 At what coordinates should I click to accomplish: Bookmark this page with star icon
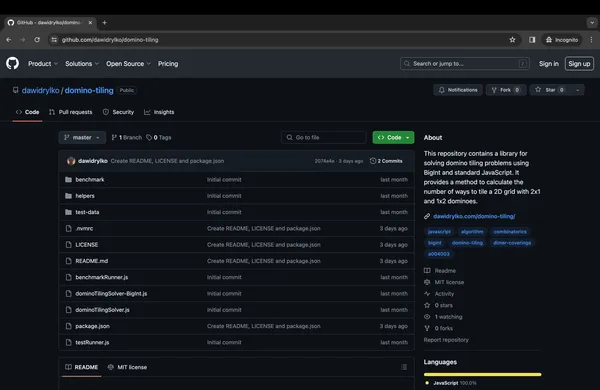(512, 40)
